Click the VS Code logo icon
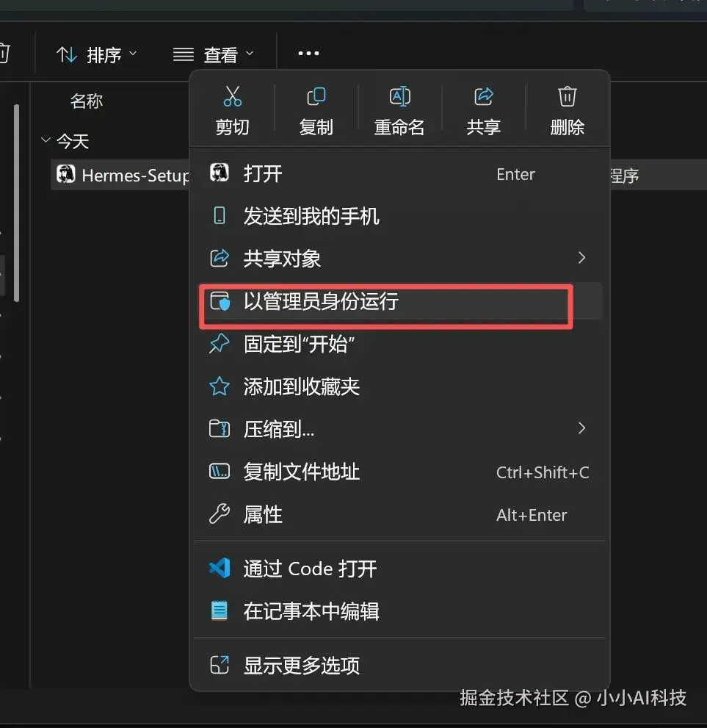The width and height of the screenshot is (707, 728). coord(220,568)
